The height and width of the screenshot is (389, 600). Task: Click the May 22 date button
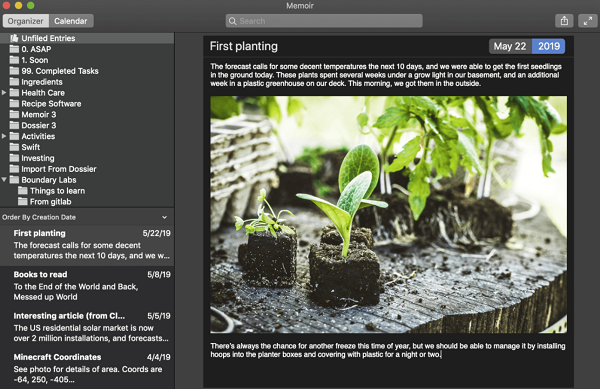[x=510, y=46]
